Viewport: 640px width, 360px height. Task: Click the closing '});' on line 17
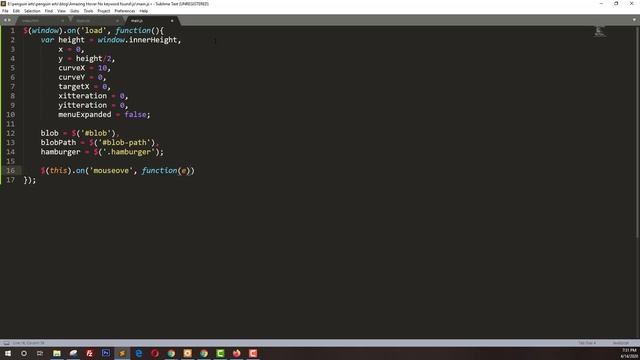click(x=30, y=180)
